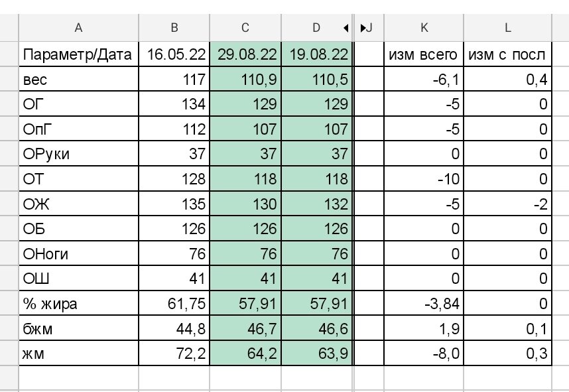Screen dimensions: 569x392
Task: Click the Параметр/Дата cell
Action: (x=78, y=54)
